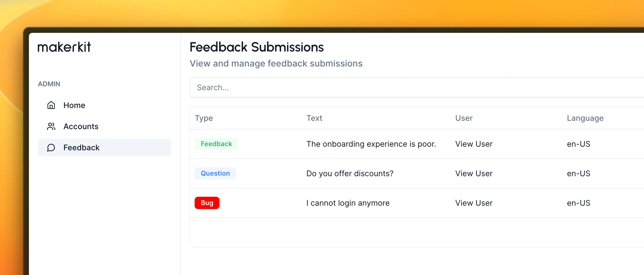Click the blue Question type badge

point(215,173)
